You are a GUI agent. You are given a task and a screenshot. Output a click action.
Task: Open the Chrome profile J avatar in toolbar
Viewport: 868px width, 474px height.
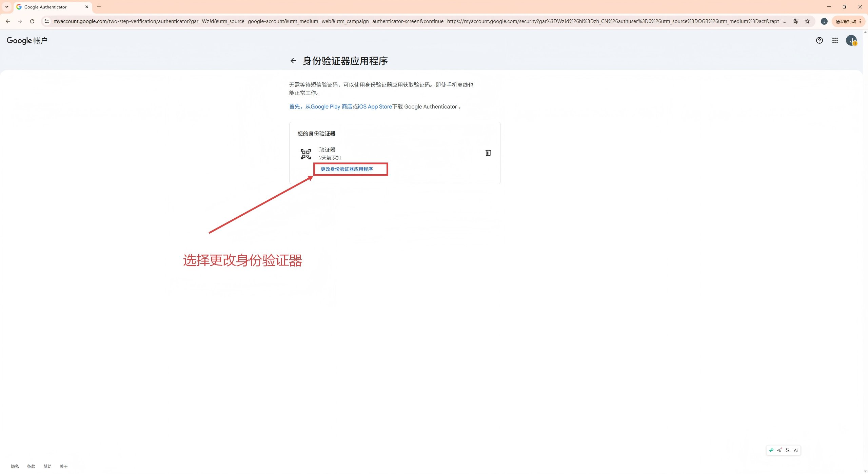[824, 21]
